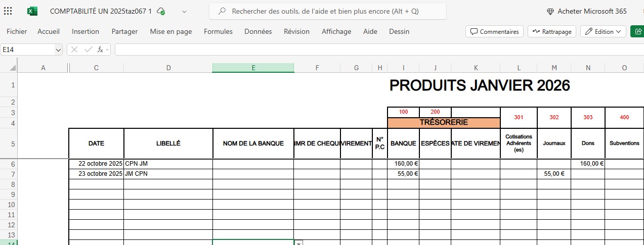Click the Rattrapage button

(x=552, y=31)
